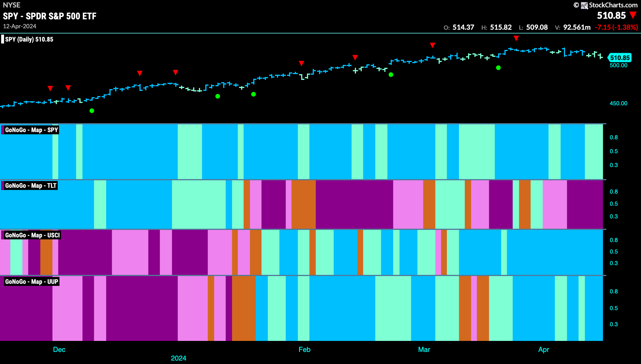This screenshot has height=364, width=641.
Task: Click the date '12-Apr-2024'
Action: click(x=20, y=26)
